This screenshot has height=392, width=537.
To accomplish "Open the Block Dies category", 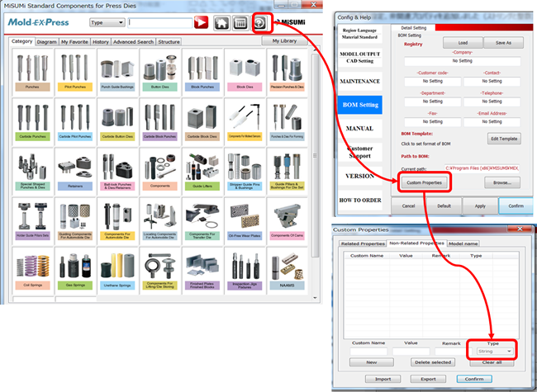I will (x=245, y=72).
